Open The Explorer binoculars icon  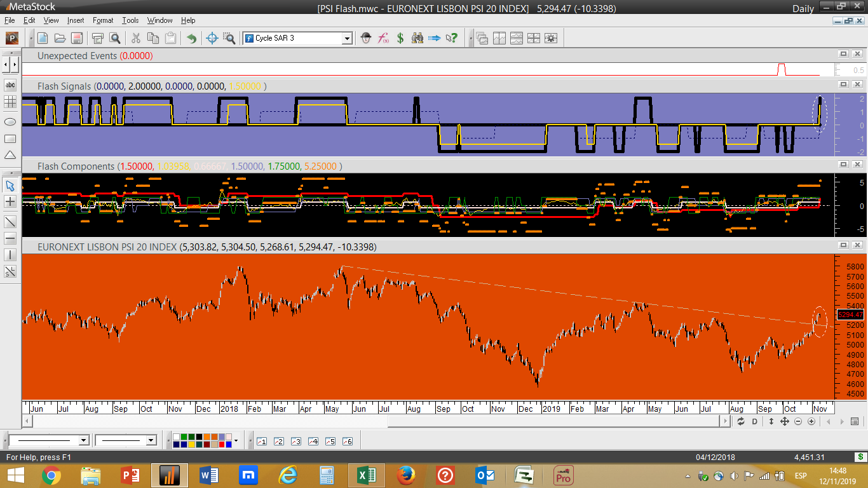(417, 38)
